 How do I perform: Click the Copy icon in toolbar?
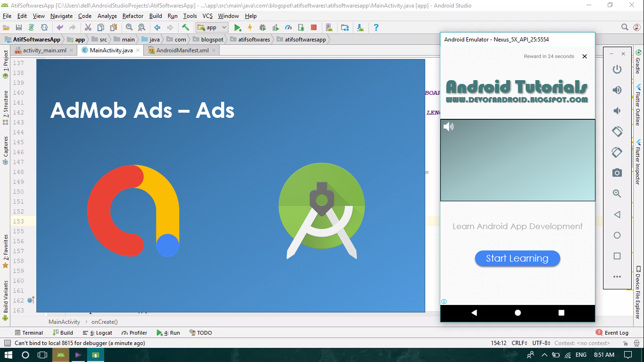[x=101, y=27]
